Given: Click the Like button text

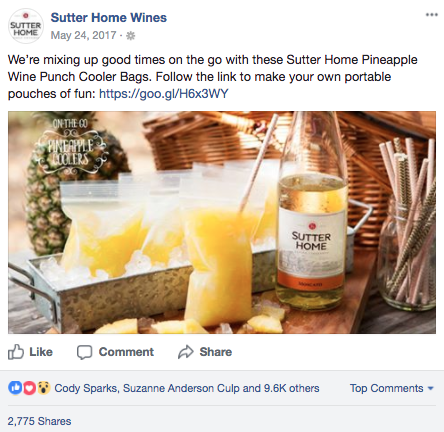Looking at the screenshot, I should point(41,352).
